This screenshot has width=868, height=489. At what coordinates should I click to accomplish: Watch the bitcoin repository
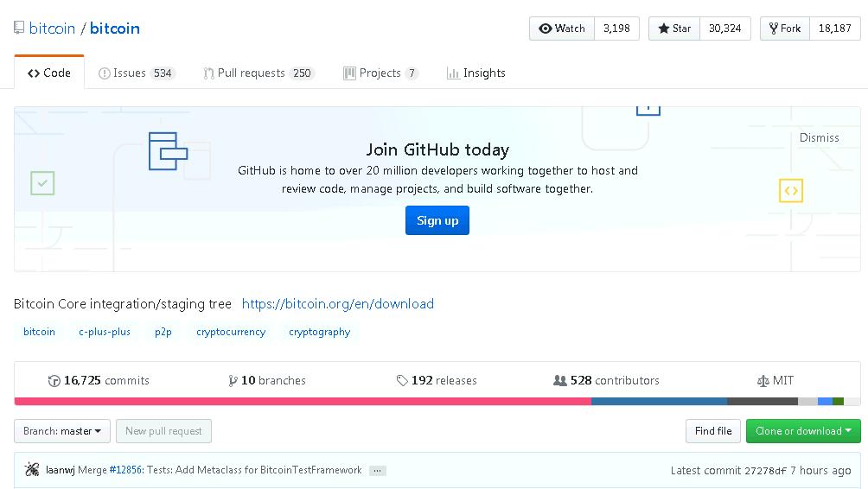(x=562, y=29)
